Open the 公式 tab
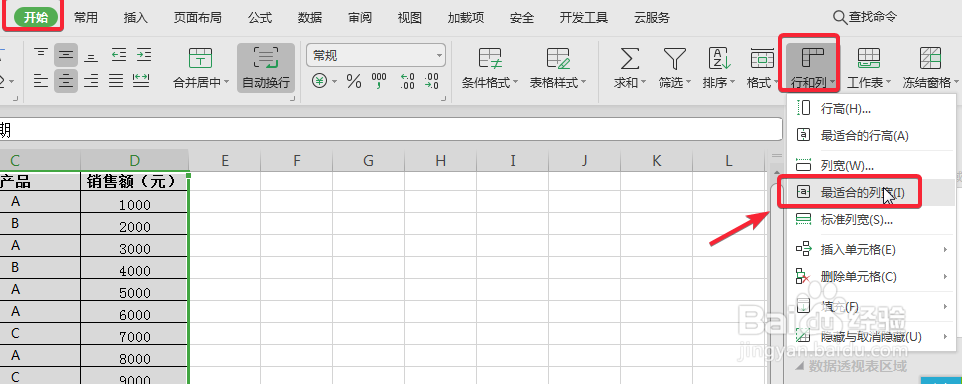This screenshot has width=962, height=384. point(260,18)
